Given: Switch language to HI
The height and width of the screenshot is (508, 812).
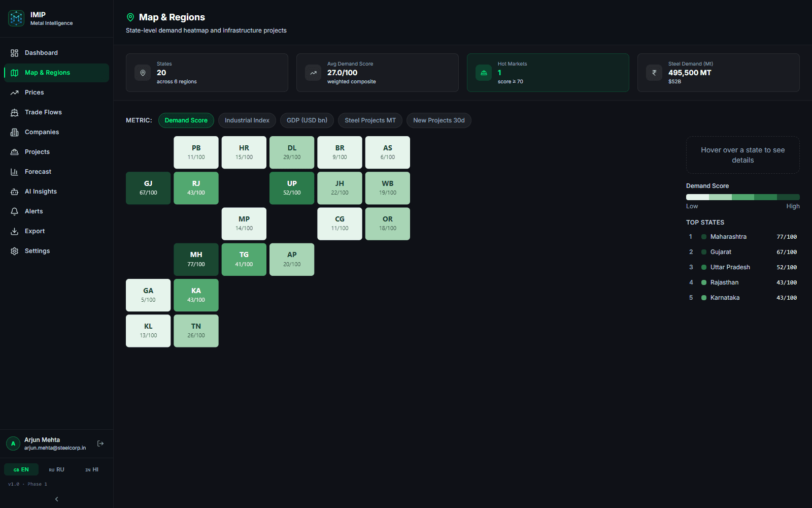Looking at the screenshot, I should (x=92, y=469).
